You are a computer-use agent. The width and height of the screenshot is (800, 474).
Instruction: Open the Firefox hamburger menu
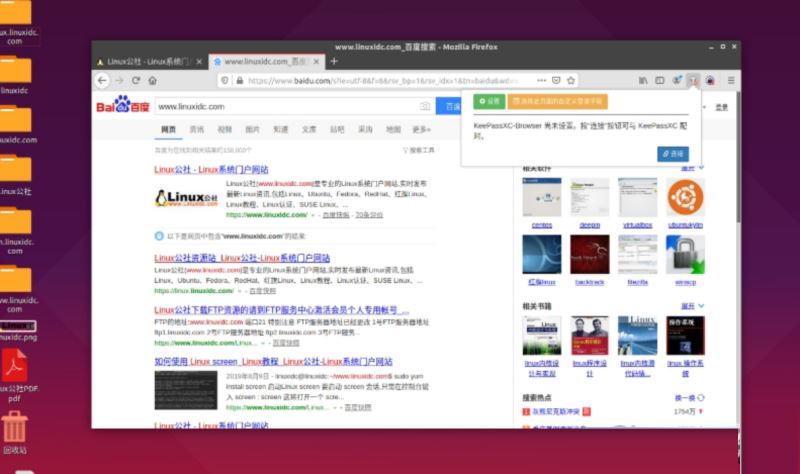pos(731,81)
